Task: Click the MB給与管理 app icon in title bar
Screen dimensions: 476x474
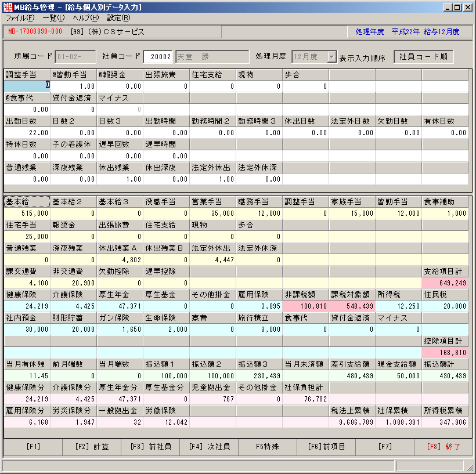Action: click(8, 7)
